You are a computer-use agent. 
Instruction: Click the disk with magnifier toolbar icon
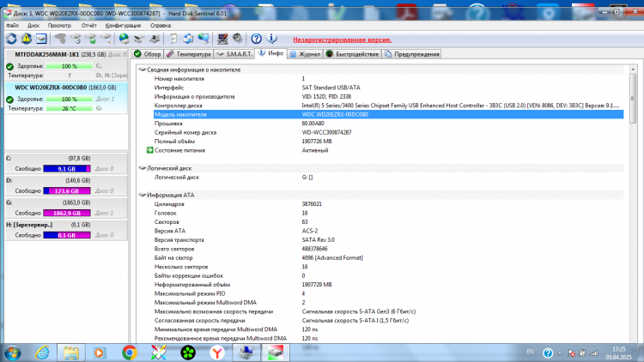(x=106, y=39)
